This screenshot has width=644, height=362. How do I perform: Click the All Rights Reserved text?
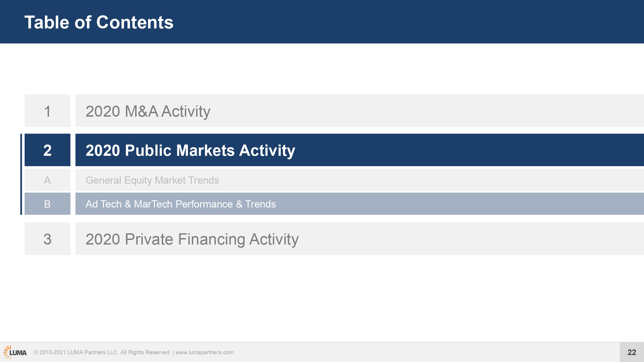pyautogui.click(x=145, y=352)
